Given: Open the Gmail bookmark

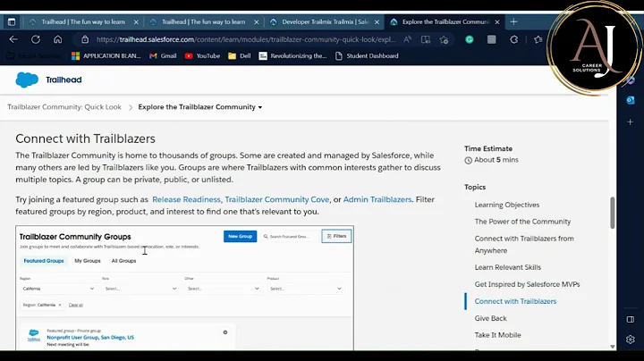Looking at the screenshot, I should pos(163,55).
